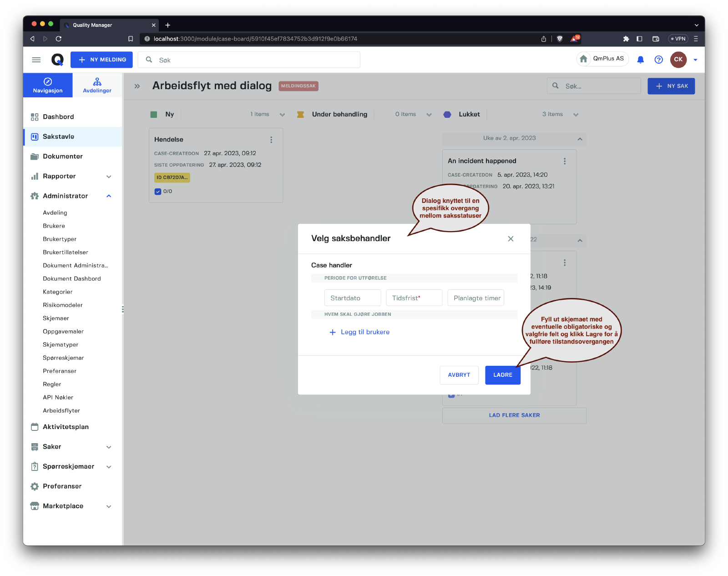Click the home icon beside QmPlus AS

coord(583,59)
